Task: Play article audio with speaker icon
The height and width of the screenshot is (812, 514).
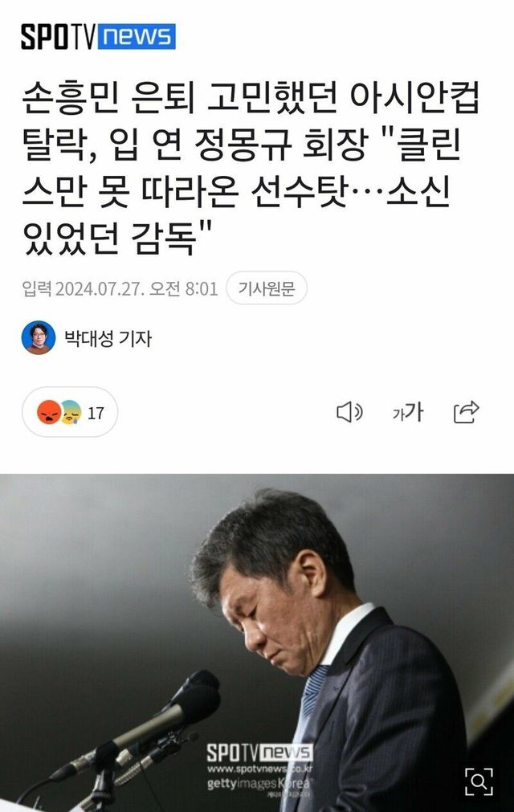Action: [x=349, y=412]
